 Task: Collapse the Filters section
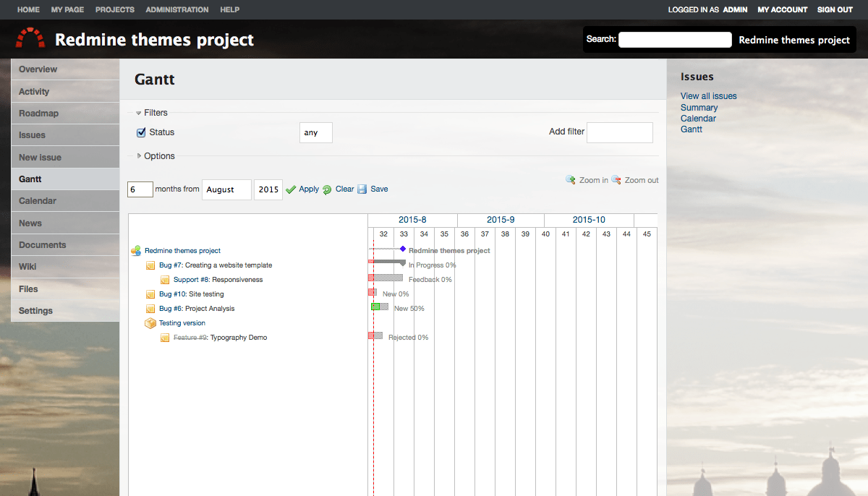click(x=151, y=113)
